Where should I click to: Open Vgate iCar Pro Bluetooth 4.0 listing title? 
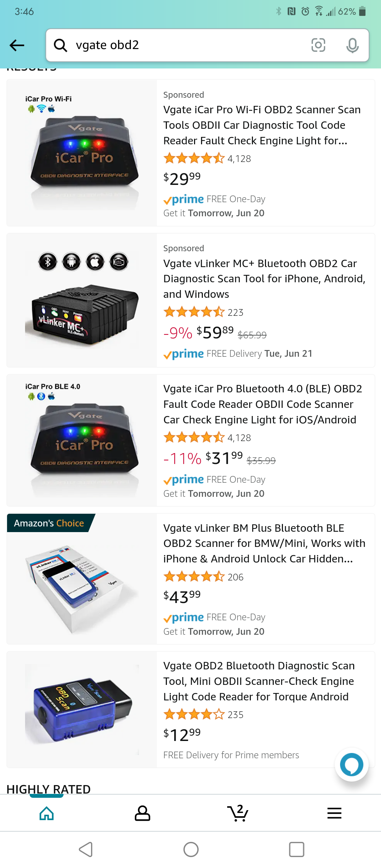pyautogui.click(x=262, y=404)
